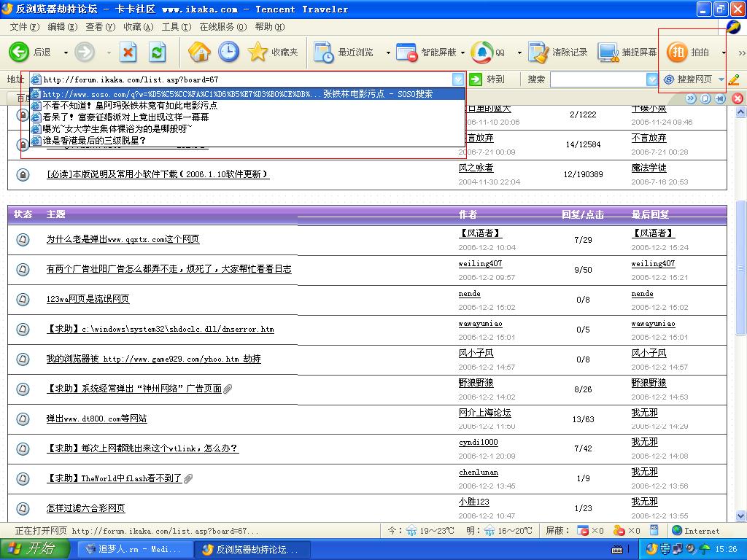Click the QQ penguin toolbar icon
The image size is (747, 560).
pyautogui.click(x=488, y=52)
